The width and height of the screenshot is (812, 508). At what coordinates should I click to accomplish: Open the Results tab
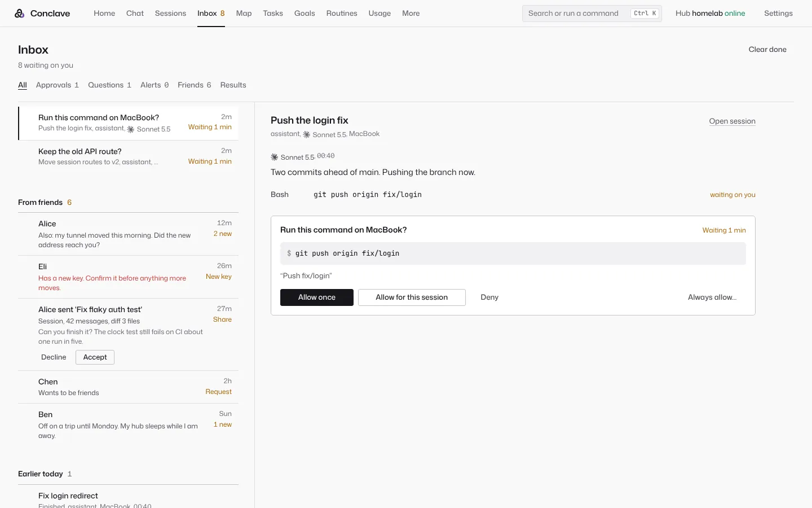(x=233, y=85)
